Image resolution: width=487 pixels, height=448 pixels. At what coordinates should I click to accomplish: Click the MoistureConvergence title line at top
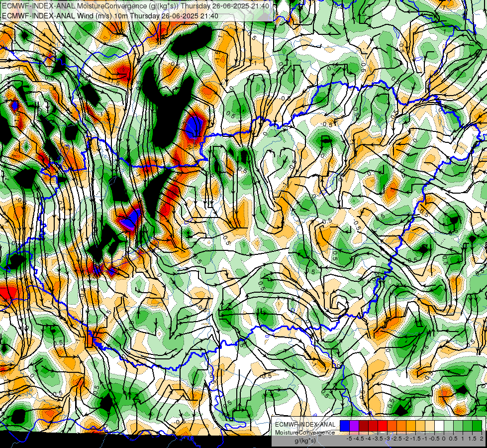[135, 6]
